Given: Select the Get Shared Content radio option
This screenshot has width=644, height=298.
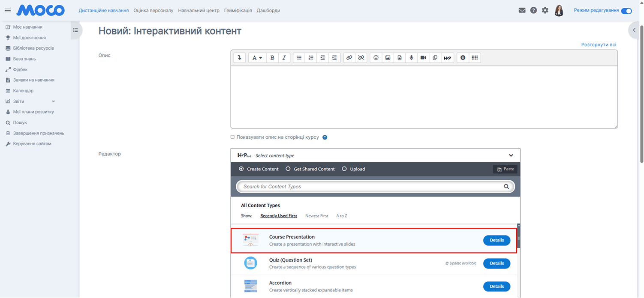Looking at the screenshot, I should (x=288, y=169).
